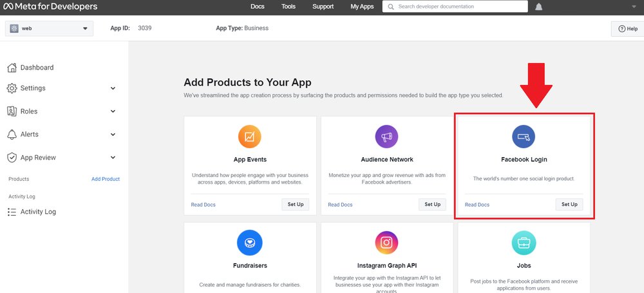Expand the Alerts sidebar section
The width and height of the screenshot is (644, 293).
(x=113, y=135)
